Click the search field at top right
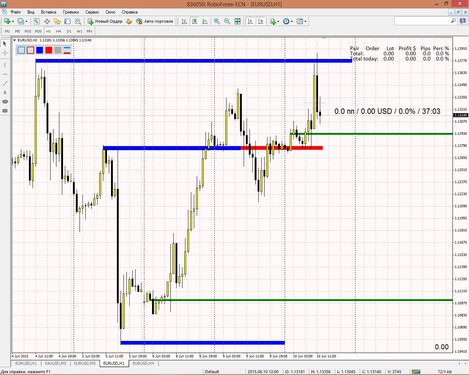 coord(423,21)
